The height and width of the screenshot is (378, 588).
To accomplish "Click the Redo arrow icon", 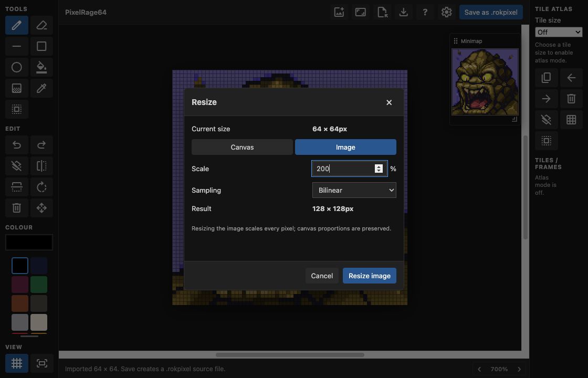I will (x=41, y=145).
